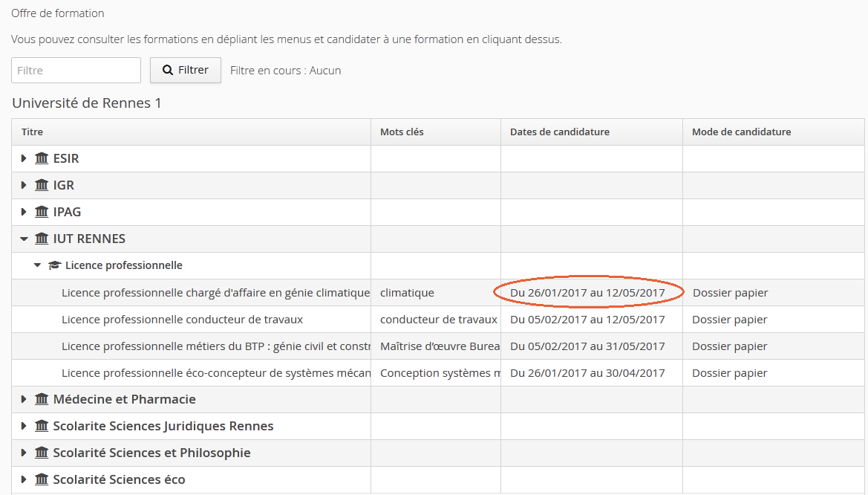This screenshot has height=495, width=868.
Task: Click the institution icon beside Scolarite Sciences Juridiques Rennes
Action: [x=42, y=426]
